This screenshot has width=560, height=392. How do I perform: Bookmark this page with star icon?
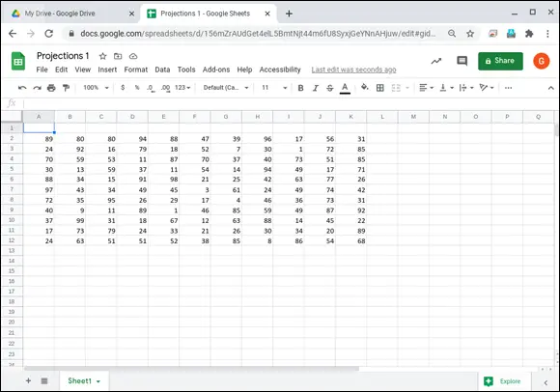[x=470, y=34]
